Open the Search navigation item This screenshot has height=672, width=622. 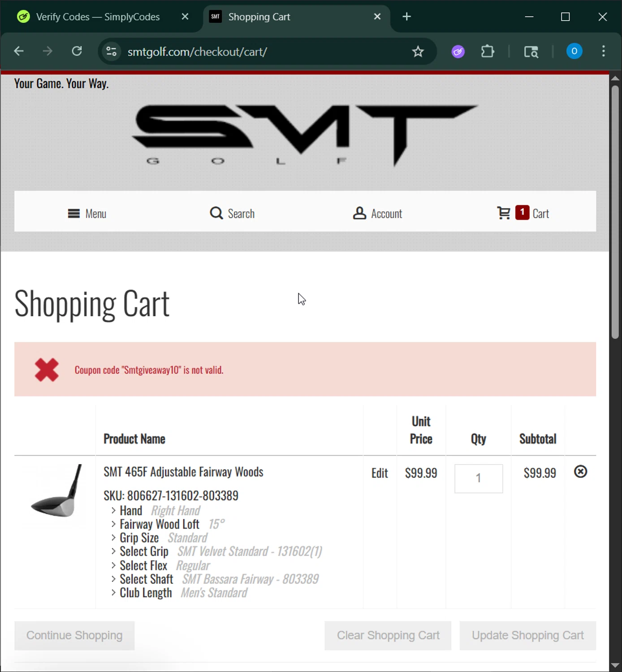tap(232, 214)
